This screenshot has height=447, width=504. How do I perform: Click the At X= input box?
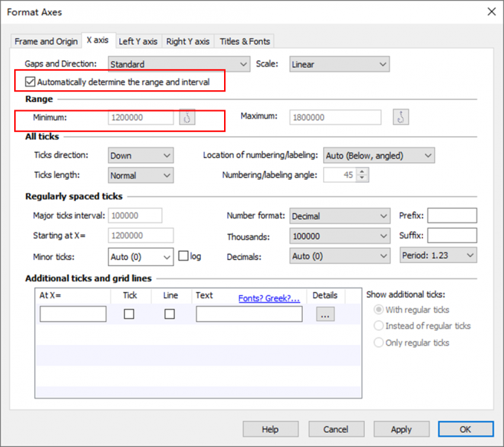tap(73, 314)
